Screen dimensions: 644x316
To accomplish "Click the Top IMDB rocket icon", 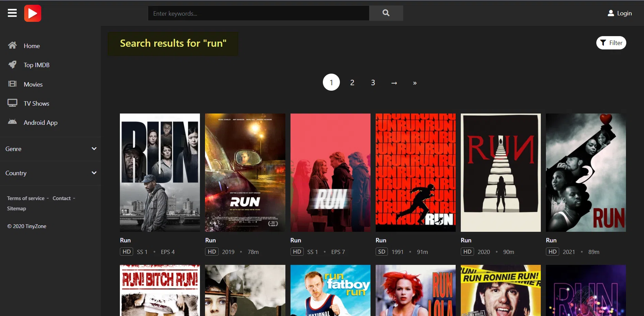I will 12,64.
